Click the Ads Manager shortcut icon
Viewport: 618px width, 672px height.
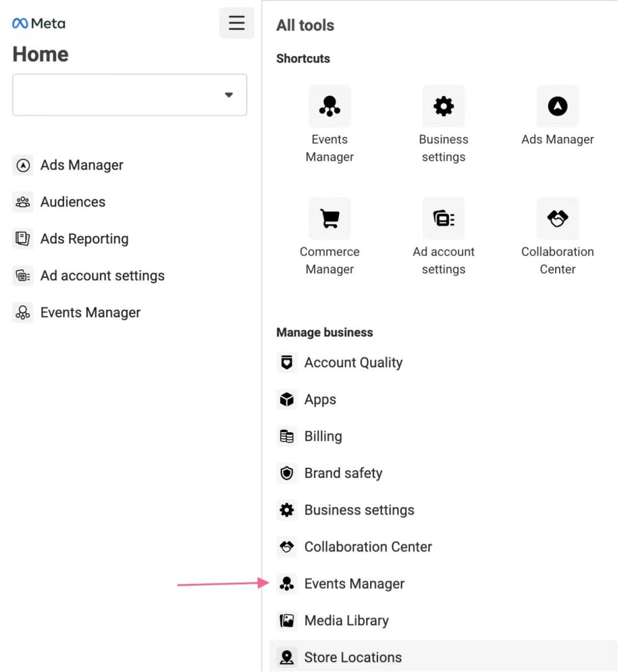click(557, 106)
